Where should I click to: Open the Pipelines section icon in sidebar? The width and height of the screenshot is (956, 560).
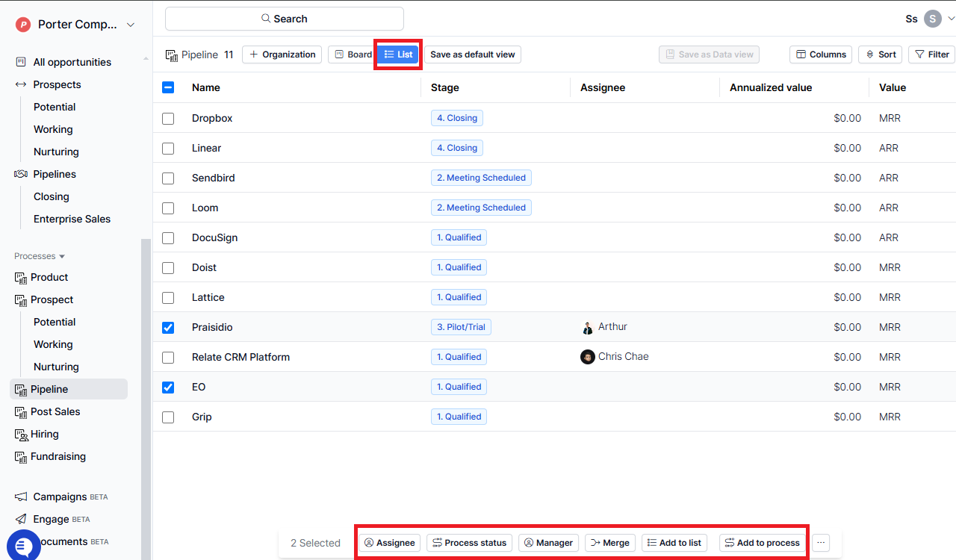20,174
